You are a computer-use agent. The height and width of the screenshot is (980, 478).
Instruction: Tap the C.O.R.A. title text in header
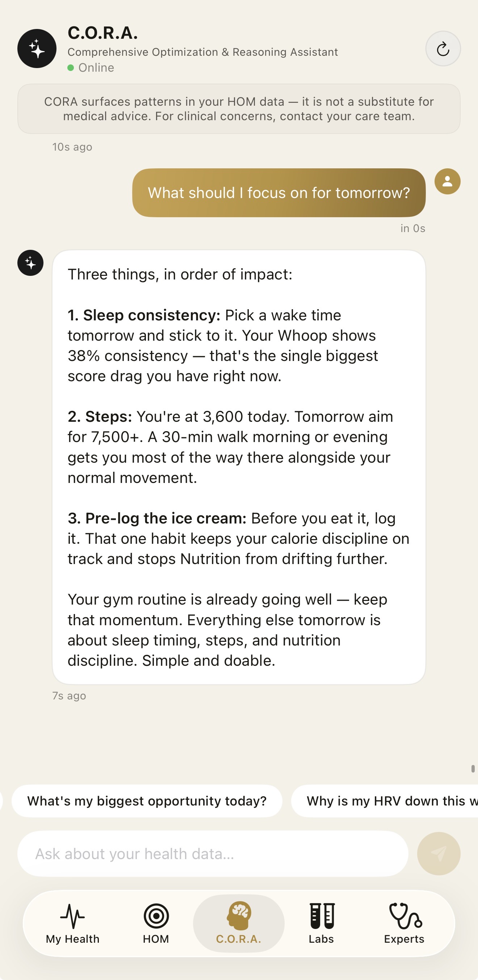coord(103,33)
